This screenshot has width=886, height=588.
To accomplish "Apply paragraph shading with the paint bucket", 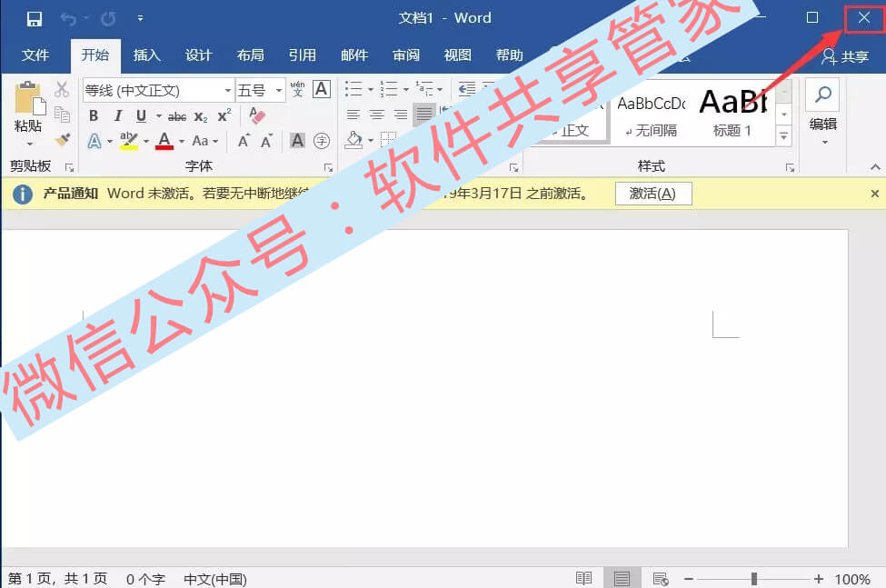I will click(x=353, y=140).
